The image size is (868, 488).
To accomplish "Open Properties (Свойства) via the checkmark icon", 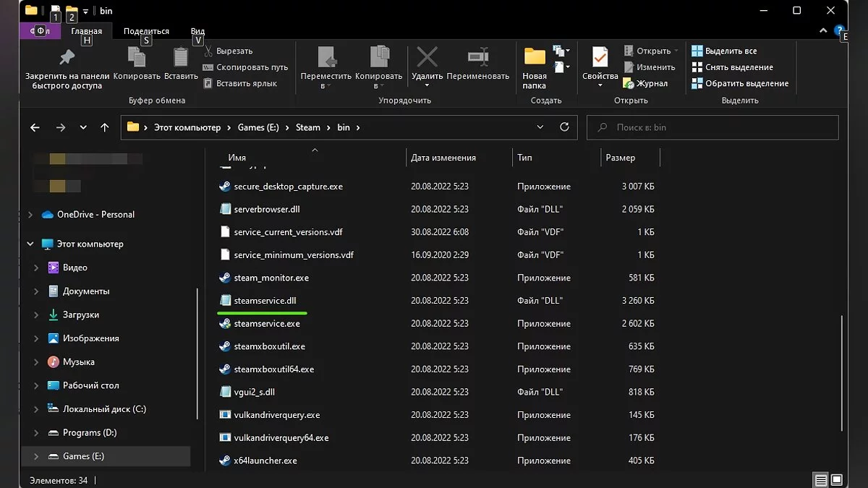I will tap(600, 57).
